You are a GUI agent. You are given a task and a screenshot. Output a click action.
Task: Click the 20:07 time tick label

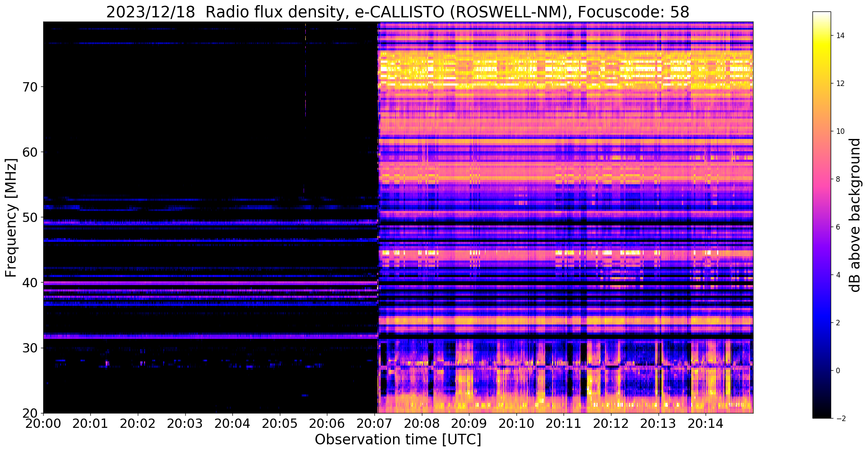[x=374, y=423]
